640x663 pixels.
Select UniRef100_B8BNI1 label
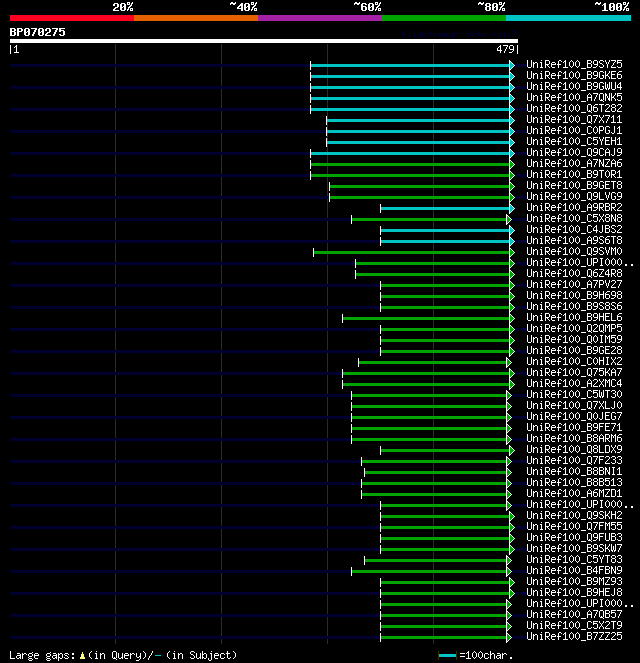574,471
